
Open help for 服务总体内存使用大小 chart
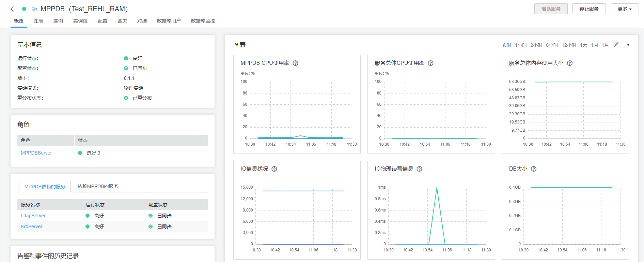pyautogui.click(x=570, y=63)
